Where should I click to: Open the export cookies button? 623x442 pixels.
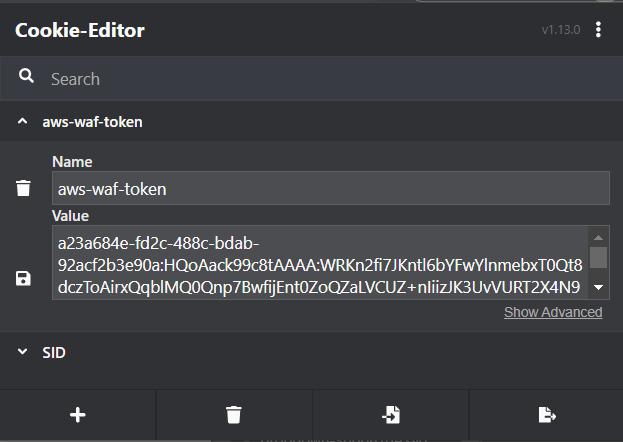(547, 415)
